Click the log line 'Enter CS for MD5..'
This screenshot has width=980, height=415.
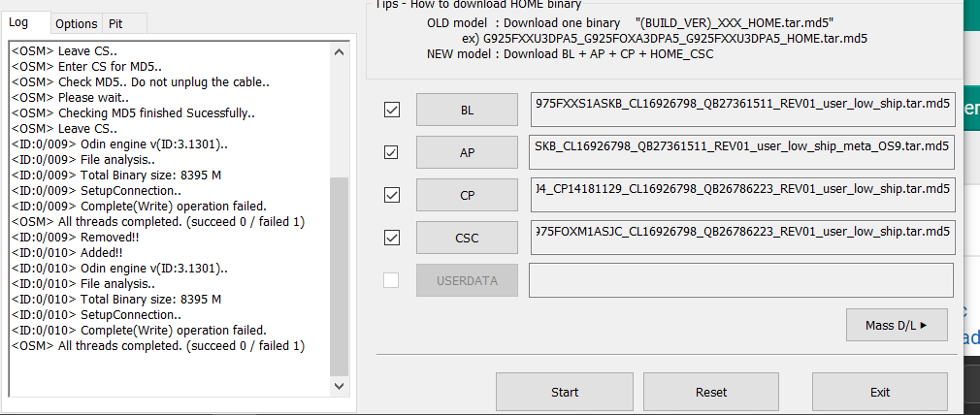pyautogui.click(x=87, y=66)
